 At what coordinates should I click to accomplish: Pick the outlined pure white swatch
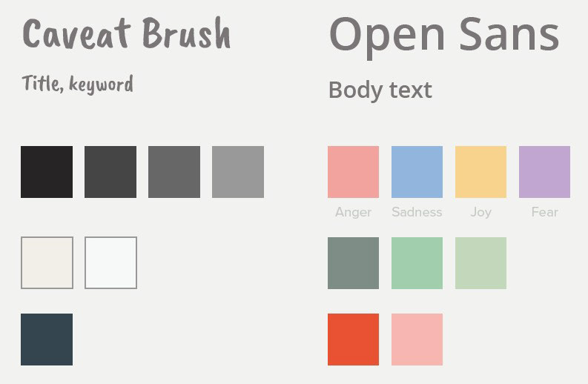pos(110,263)
